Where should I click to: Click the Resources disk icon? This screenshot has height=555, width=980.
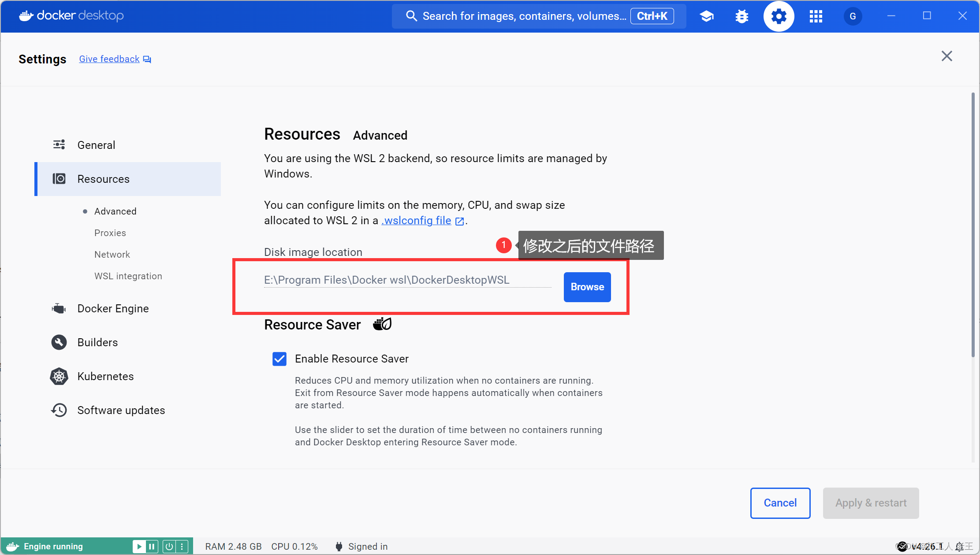pyautogui.click(x=59, y=178)
